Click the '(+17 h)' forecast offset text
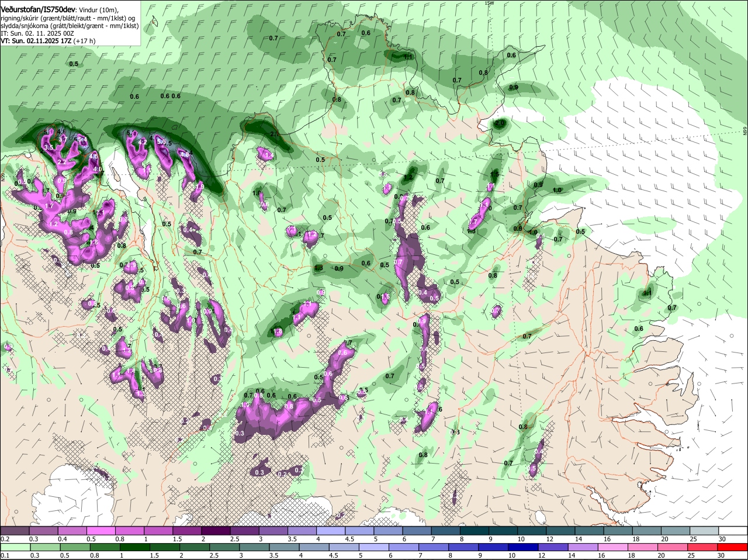 point(85,41)
